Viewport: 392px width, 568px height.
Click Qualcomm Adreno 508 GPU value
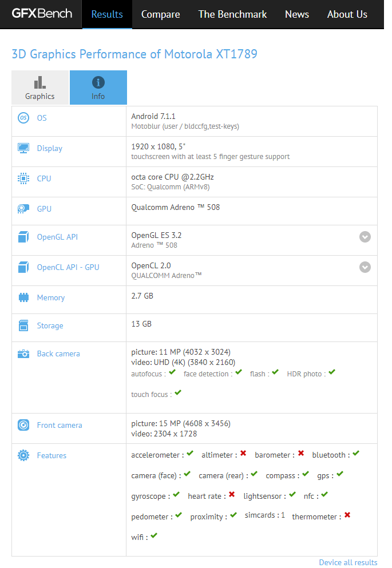tap(175, 207)
